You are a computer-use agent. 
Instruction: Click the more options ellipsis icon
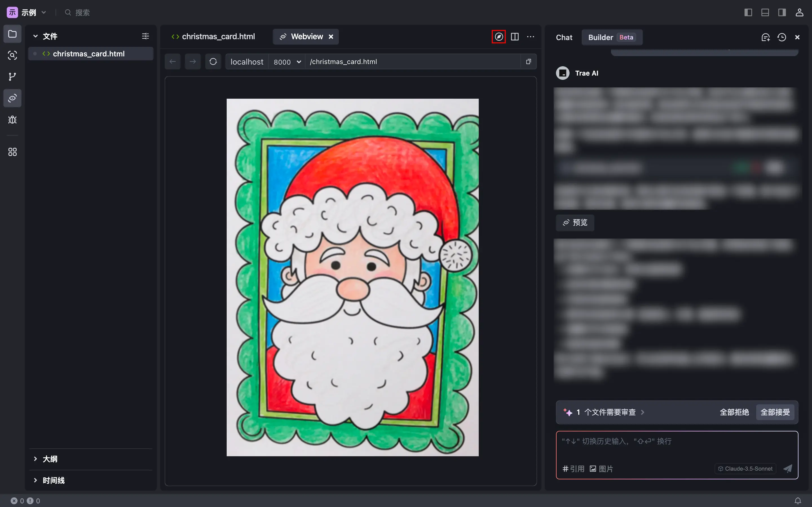(x=531, y=37)
